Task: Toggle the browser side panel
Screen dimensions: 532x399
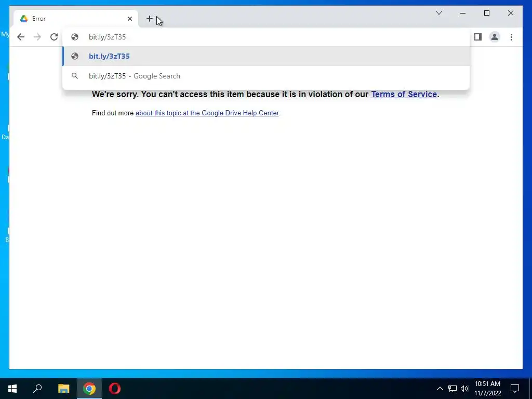Action: click(x=478, y=37)
